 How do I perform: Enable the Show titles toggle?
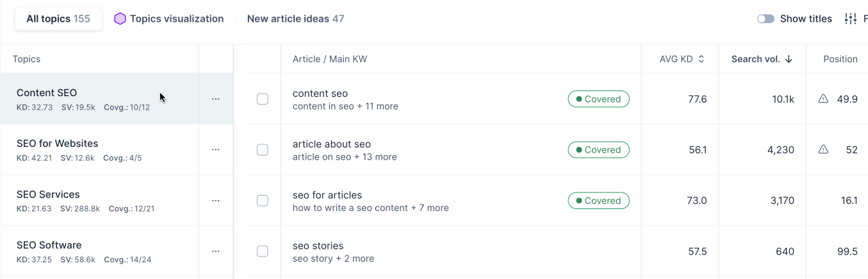(x=766, y=19)
